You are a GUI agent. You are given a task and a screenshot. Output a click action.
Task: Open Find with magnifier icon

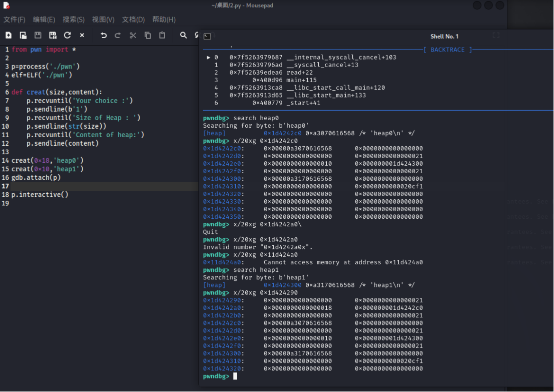click(184, 35)
